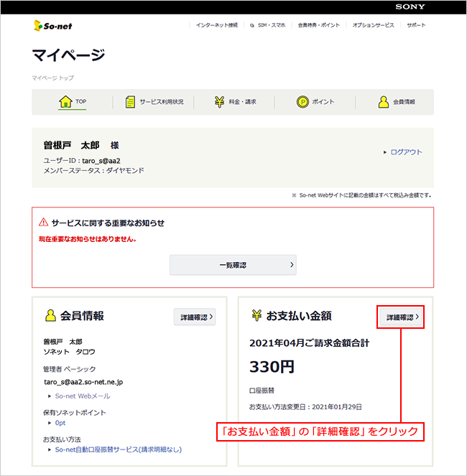Open the インターネット接続 menu
The height and width of the screenshot is (476, 467).
tap(217, 25)
